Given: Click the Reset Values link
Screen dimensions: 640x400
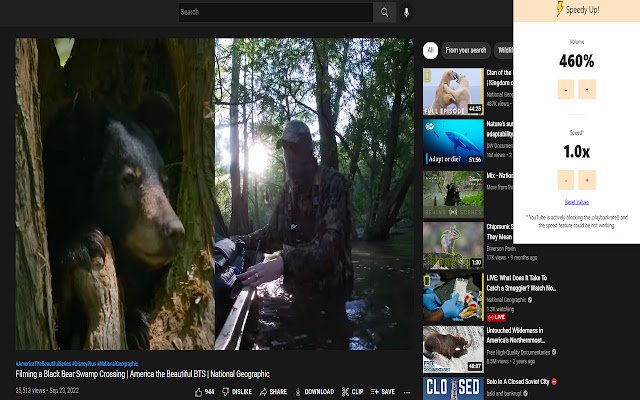Looking at the screenshot, I should point(576,202).
